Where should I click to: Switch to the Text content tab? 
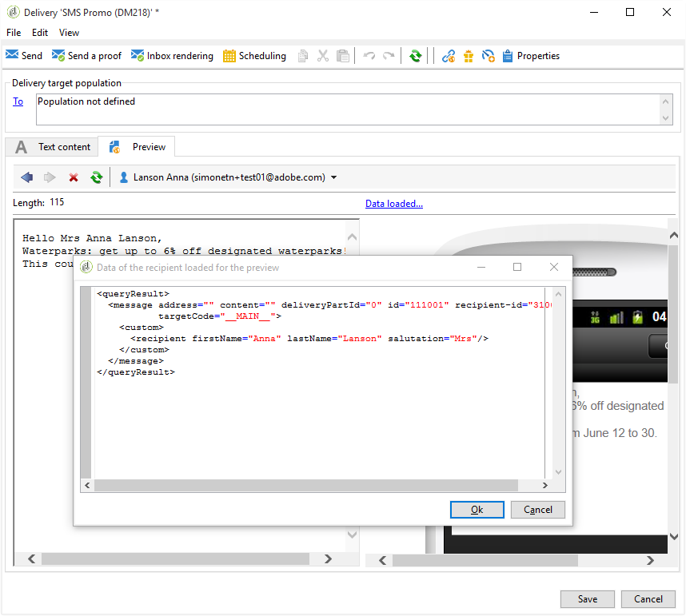click(x=52, y=147)
